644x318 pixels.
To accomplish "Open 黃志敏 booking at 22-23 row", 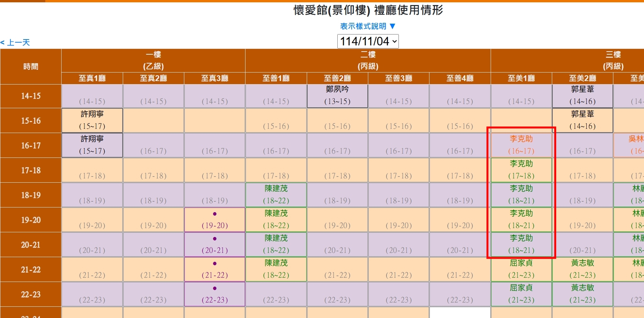I will (582, 294).
